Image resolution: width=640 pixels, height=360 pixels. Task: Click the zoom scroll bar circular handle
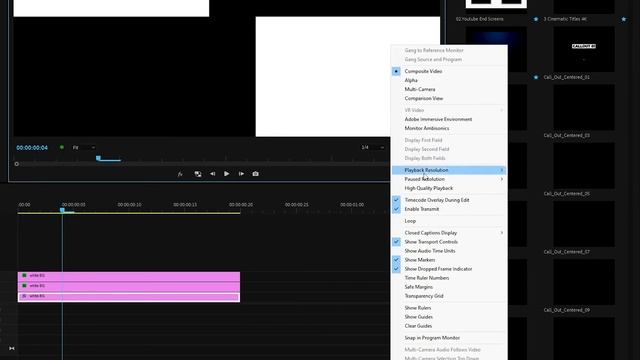(x=16, y=164)
